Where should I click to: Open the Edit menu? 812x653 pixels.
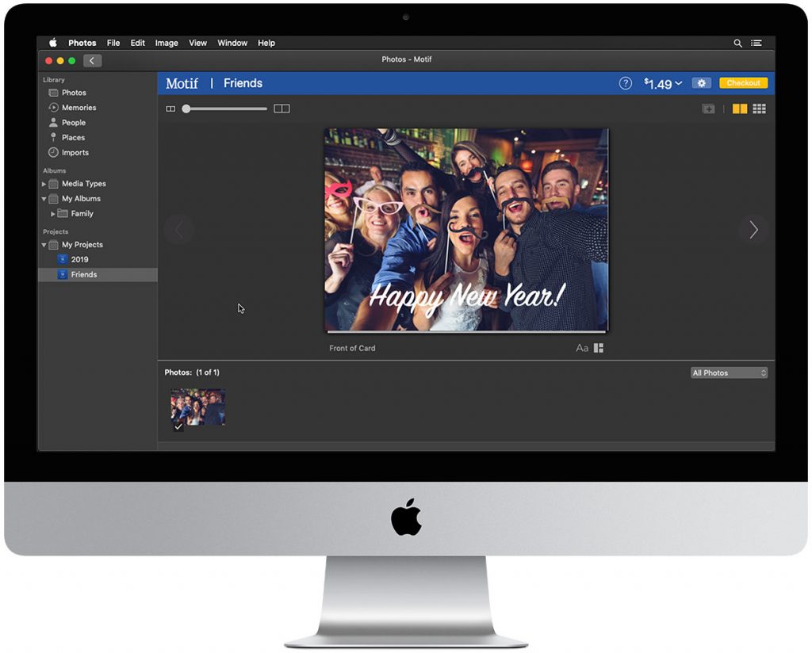[x=138, y=43]
